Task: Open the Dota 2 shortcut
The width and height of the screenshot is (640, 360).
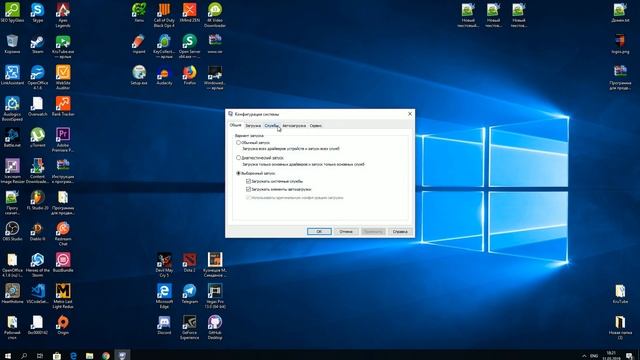Action: pos(189,262)
